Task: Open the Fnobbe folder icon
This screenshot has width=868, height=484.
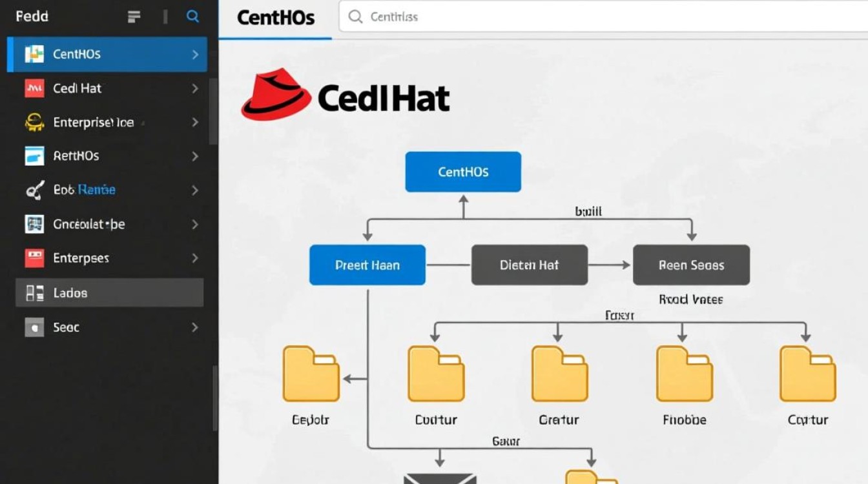Action: pyautogui.click(x=685, y=374)
